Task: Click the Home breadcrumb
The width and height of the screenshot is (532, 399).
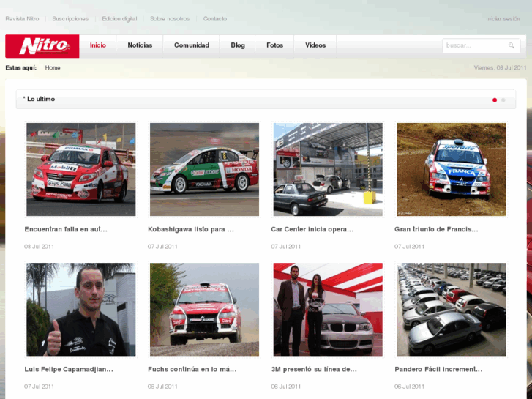Action: 53,67
